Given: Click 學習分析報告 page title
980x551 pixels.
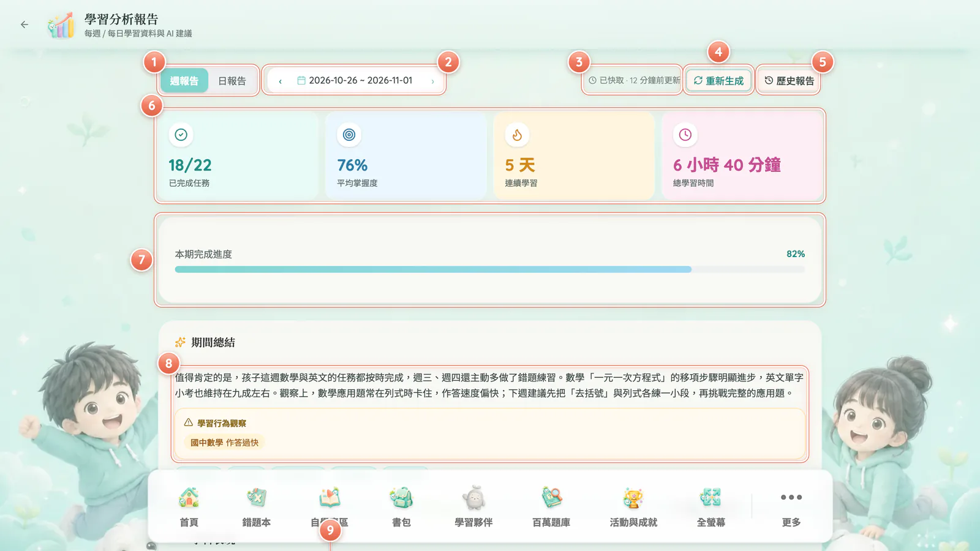Looking at the screenshot, I should click(x=121, y=20).
